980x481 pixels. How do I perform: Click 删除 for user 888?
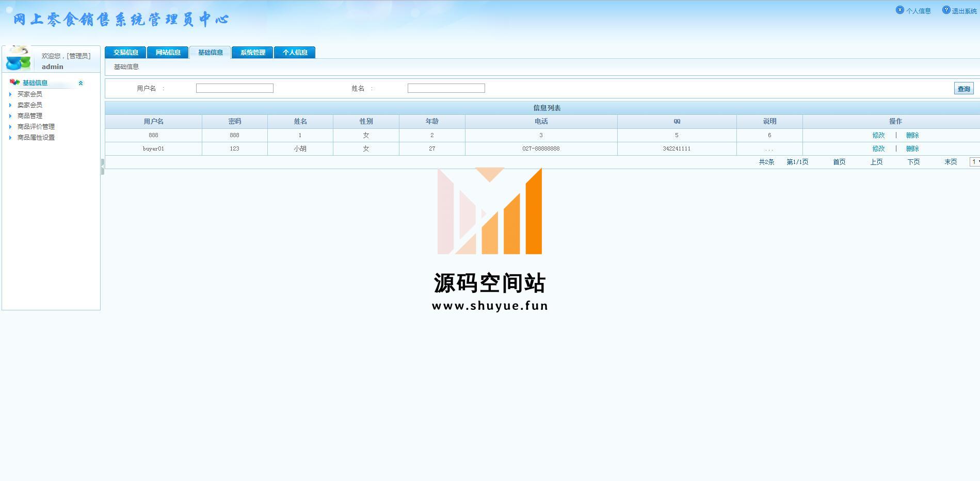[x=912, y=135]
